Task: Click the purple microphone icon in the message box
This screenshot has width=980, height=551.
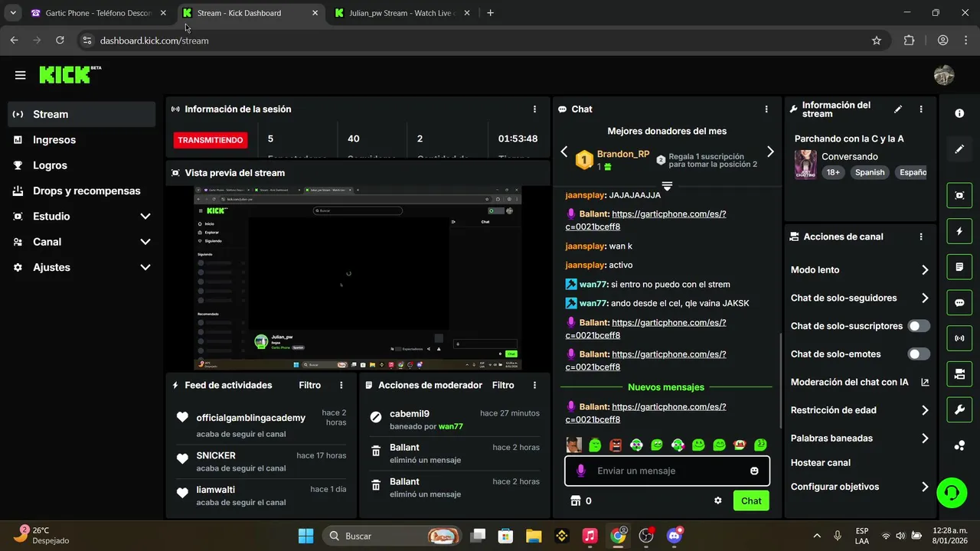Action: coord(580,471)
